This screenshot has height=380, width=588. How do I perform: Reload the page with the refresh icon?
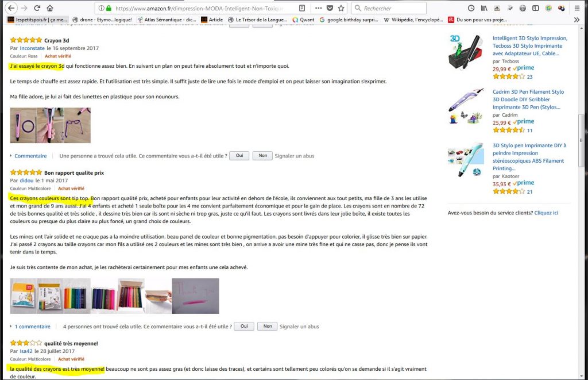(x=37, y=8)
